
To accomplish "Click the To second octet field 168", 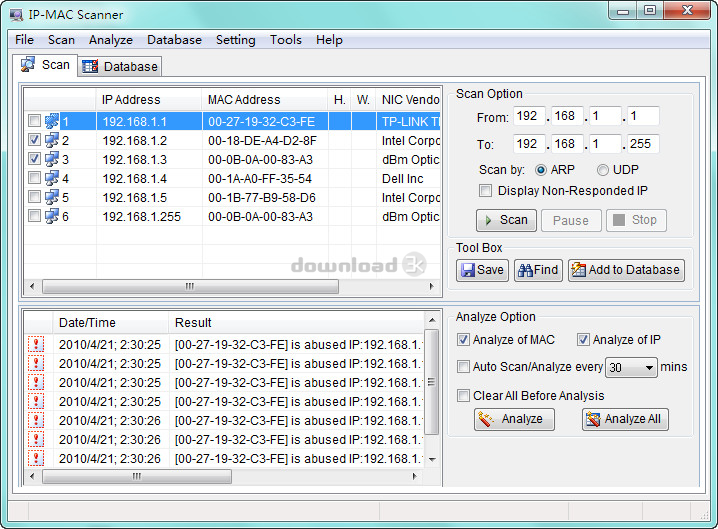I will tap(567, 144).
